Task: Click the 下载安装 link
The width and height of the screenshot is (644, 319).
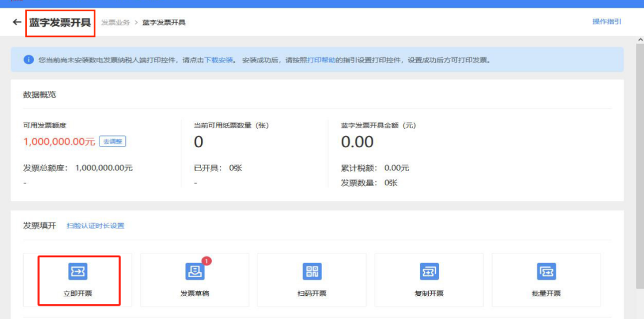Action: click(x=218, y=60)
